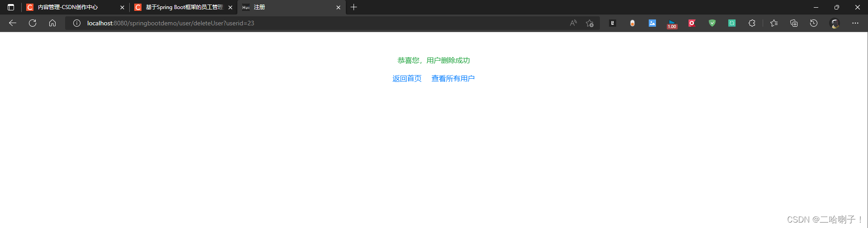This screenshot has width=868, height=228.
Task: Open a new browser tab
Action: point(354,7)
